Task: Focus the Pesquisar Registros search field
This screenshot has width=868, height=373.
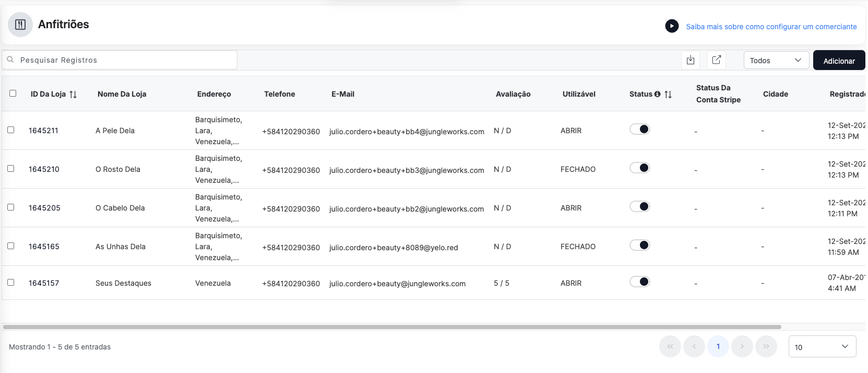Action: pos(120,60)
